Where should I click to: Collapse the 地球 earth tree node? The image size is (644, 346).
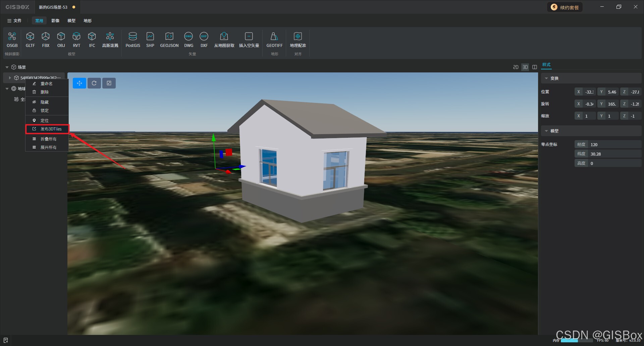(x=7, y=89)
